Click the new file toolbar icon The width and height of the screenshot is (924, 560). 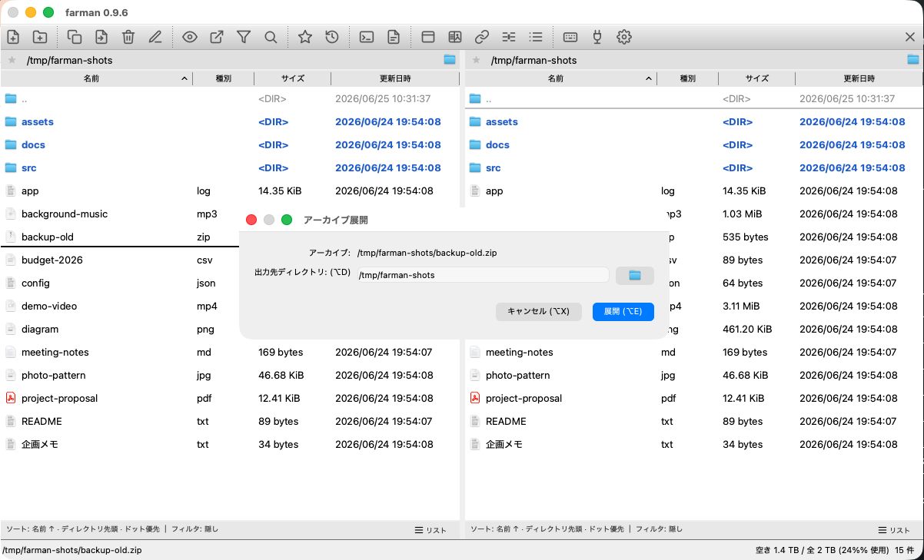pos(13,37)
